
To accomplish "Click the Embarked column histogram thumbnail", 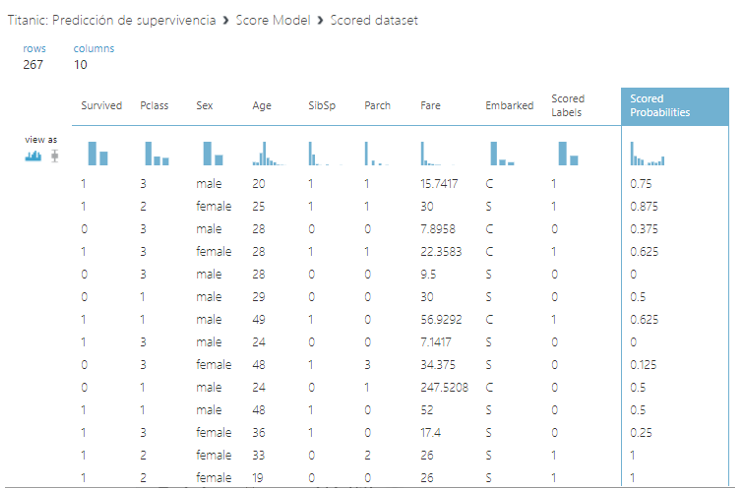I will coord(502,153).
